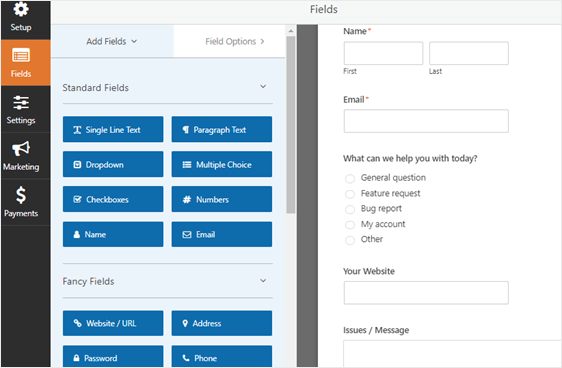Open the Setup section label
Image resolution: width=562 pixels, height=368 pixels.
click(21, 27)
